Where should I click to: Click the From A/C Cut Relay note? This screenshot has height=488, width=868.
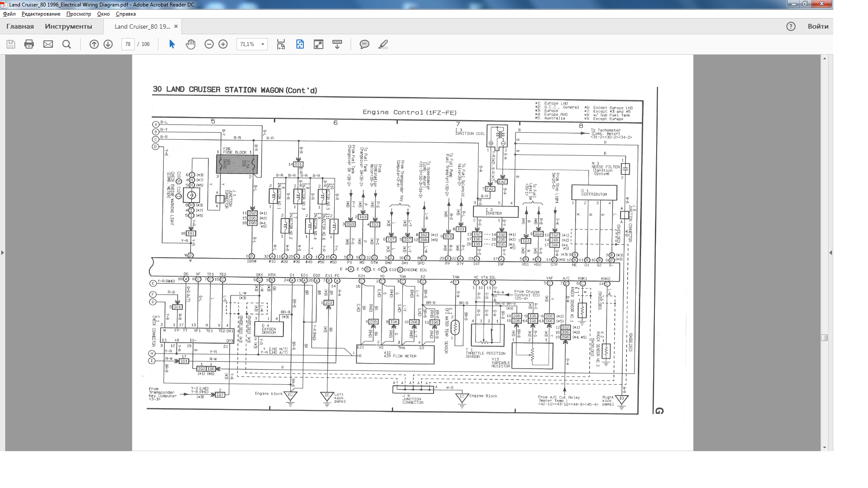(x=568, y=400)
